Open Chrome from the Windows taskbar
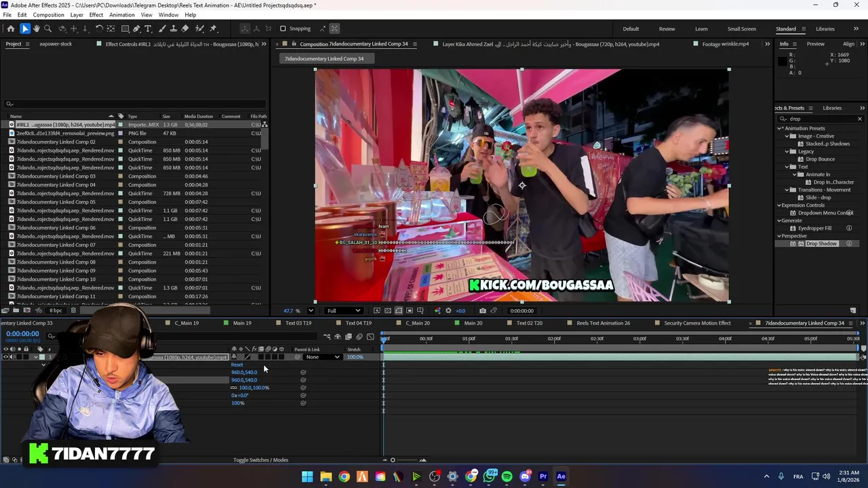Screen dimensions: 868x488 tap(344, 476)
